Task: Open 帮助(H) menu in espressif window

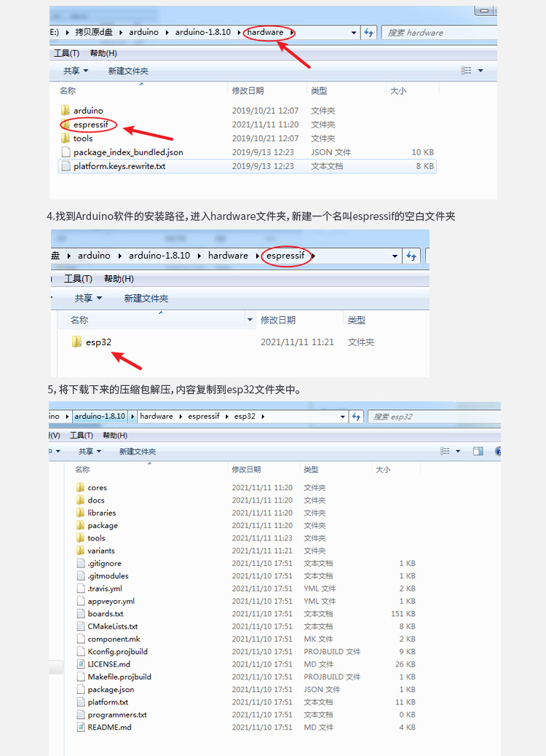Action: 119,279
